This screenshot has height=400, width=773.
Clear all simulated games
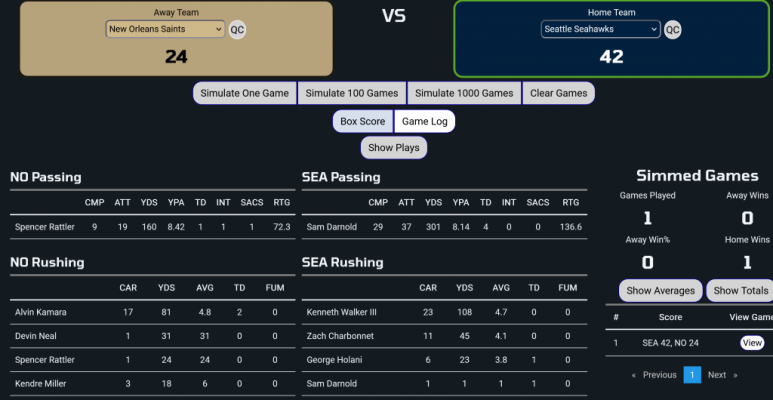click(559, 93)
